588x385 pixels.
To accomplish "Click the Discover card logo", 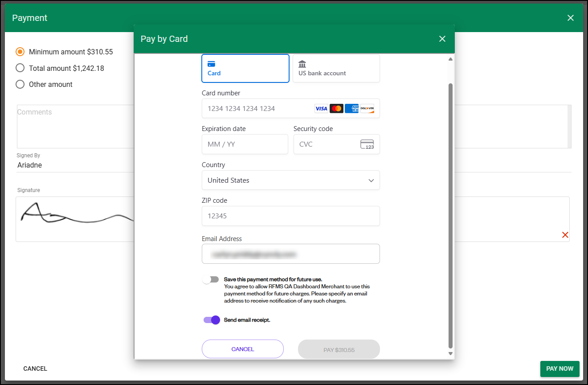I will [367, 109].
